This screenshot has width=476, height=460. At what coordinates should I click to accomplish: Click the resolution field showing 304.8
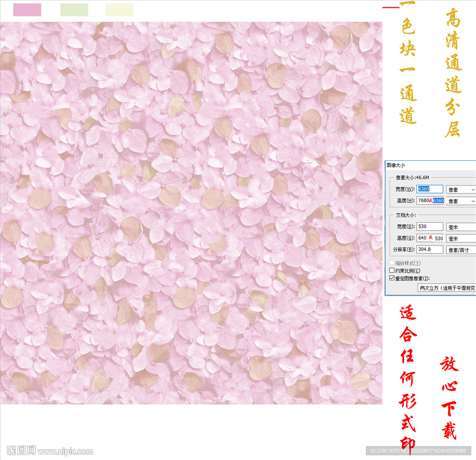pos(430,250)
